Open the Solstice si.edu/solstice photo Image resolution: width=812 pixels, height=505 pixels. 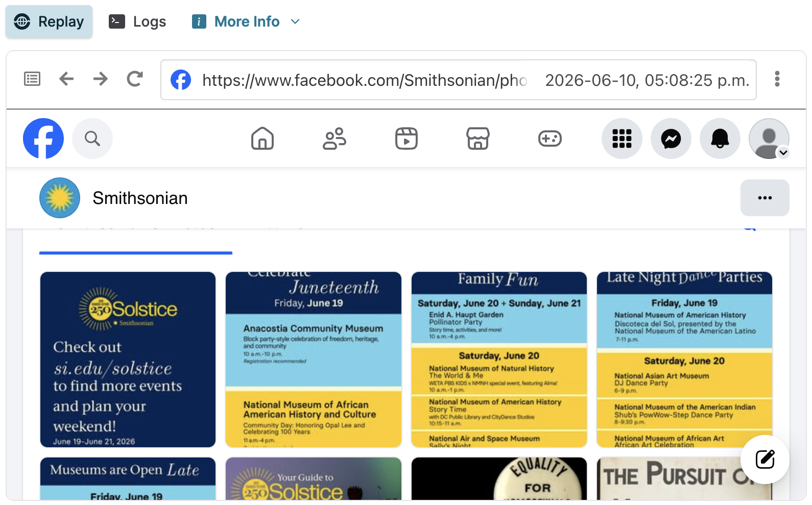[128, 359]
